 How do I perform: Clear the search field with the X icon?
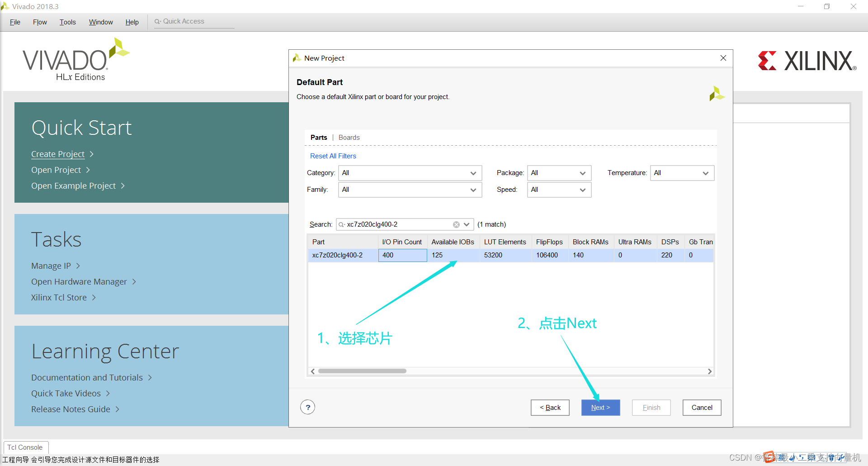(456, 224)
